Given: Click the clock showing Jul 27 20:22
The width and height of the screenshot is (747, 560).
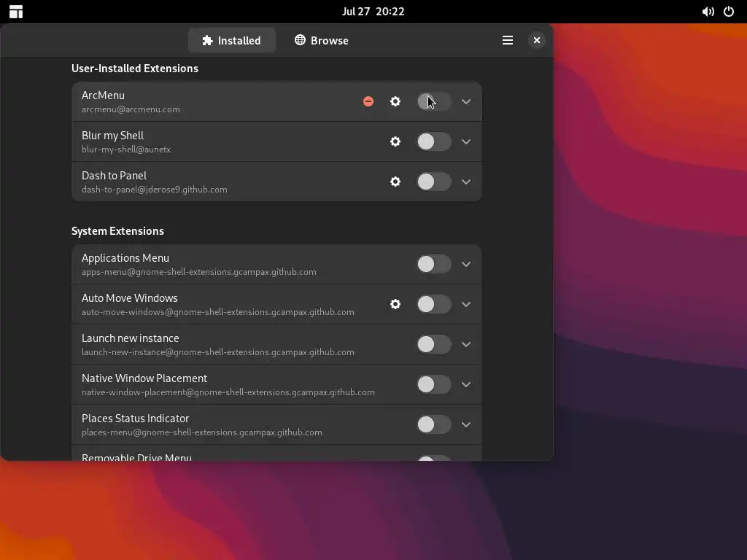Looking at the screenshot, I should point(373,12).
